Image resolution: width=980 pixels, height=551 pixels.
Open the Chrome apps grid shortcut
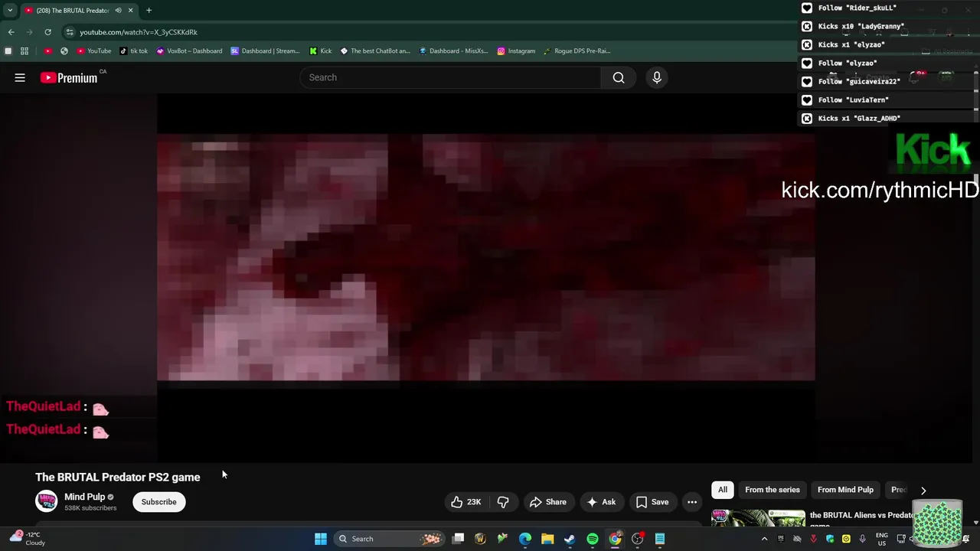pyautogui.click(x=24, y=51)
